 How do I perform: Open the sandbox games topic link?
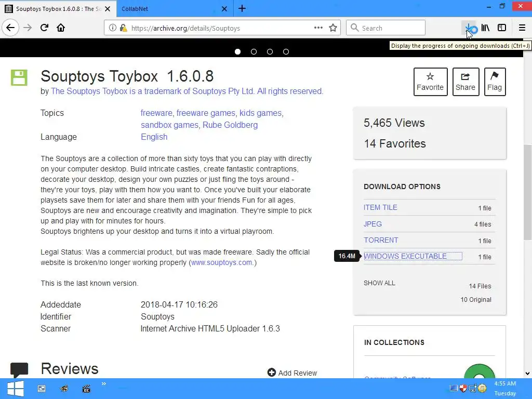point(169,125)
